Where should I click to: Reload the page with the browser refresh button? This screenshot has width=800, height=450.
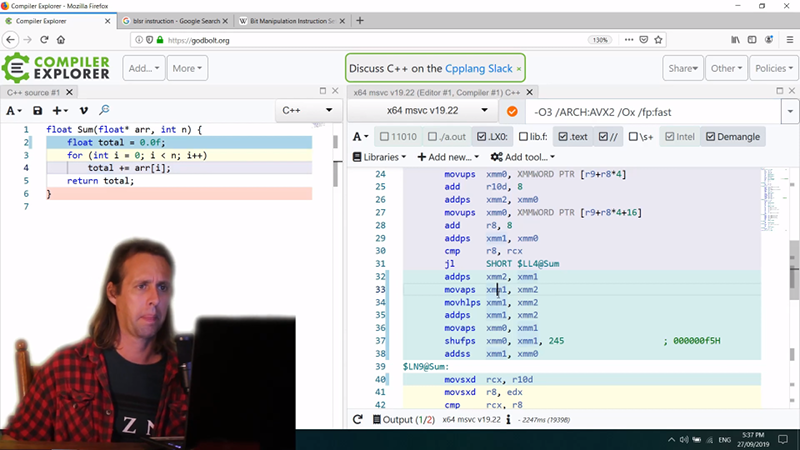(x=43, y=40)
